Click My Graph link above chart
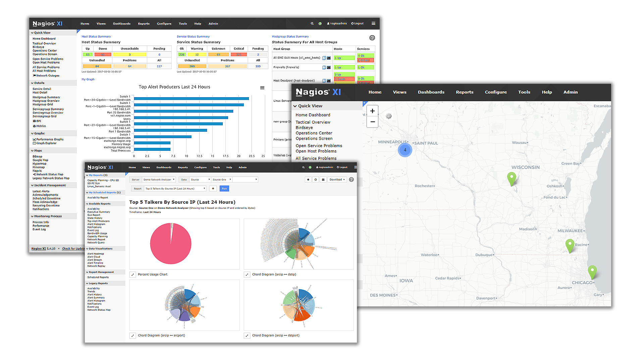The width and height of the screenshot is (644, 362). coord(88,79)
